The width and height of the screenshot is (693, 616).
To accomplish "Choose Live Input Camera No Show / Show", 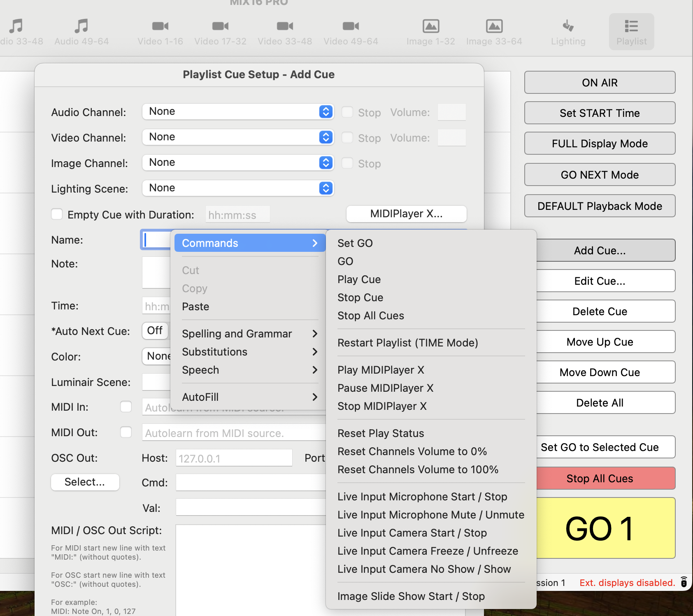I will pyautogui.click(x=431, y=569).
